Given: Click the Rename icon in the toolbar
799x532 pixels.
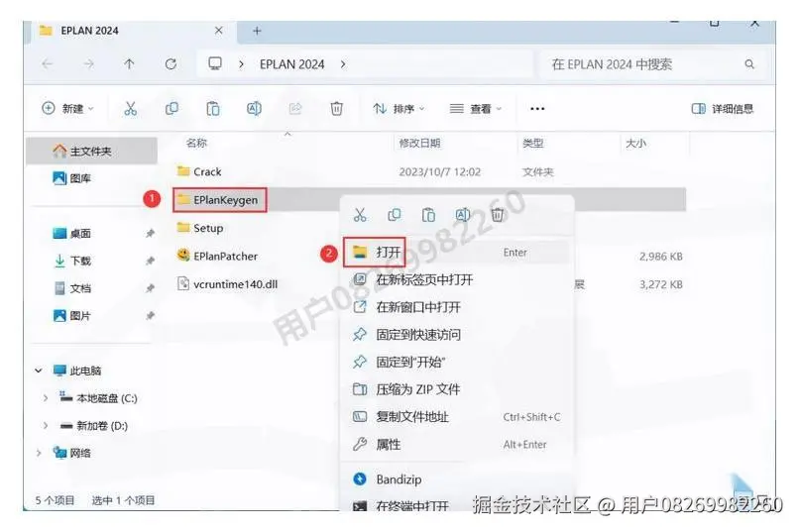Looking at the screenshot, I should [254, 108].
